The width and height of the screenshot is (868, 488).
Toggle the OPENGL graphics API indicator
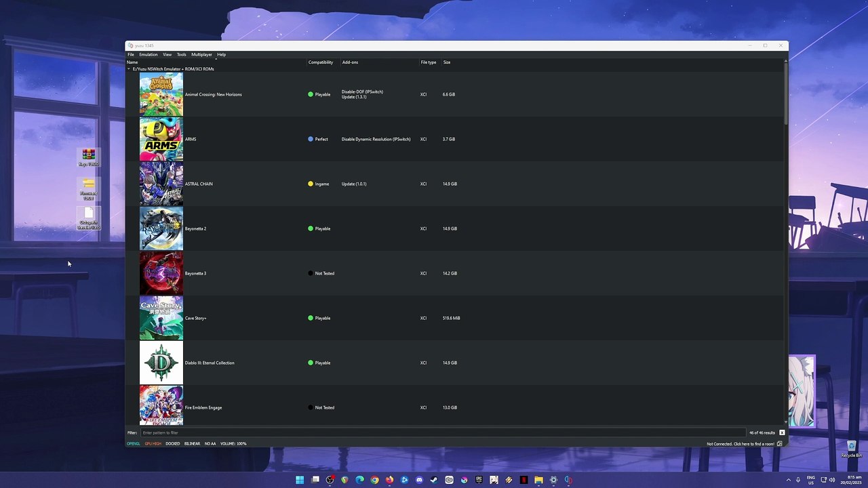click(x=134, y=444)
